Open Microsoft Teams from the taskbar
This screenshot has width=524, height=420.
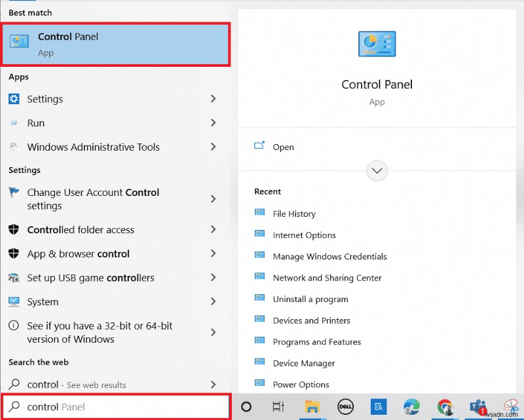pos(477,407)
